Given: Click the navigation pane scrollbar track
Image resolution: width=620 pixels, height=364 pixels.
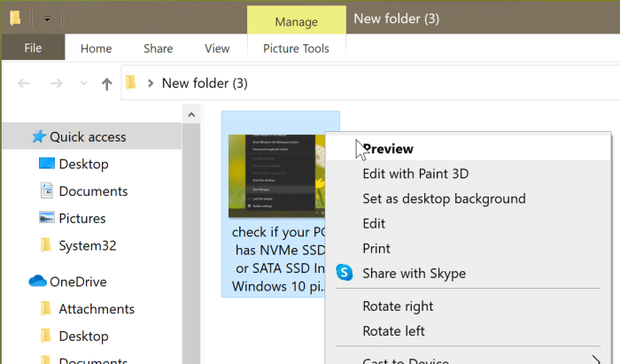Looking at the screenshot, I should (x=191, y=244).
